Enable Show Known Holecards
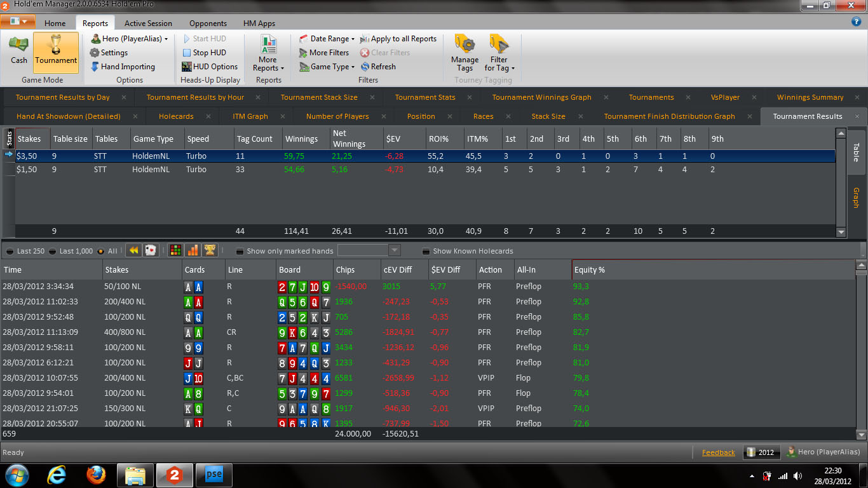The height and width of the screenshot is (488, 868). click(x=468, y=251)
